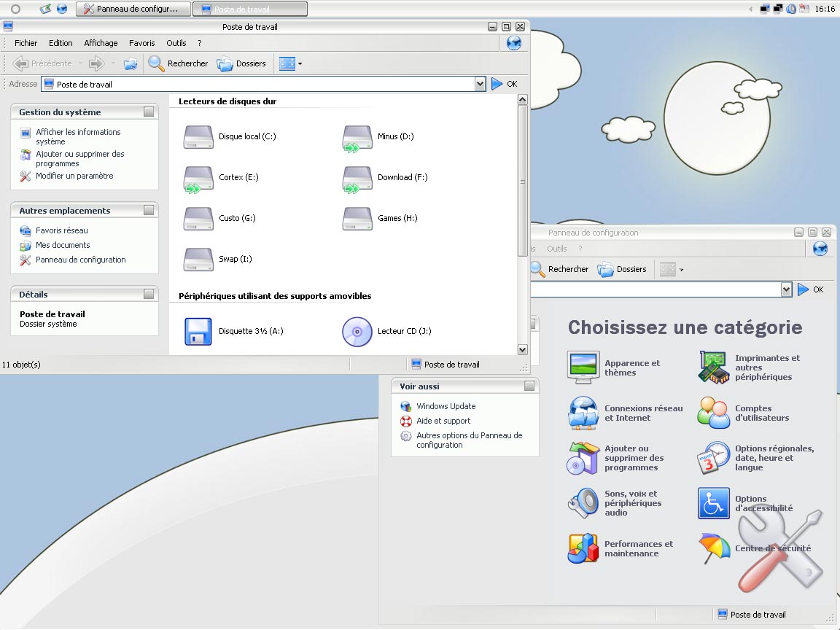The image size is (840, 630).
Task: Click Rechercher in Panneau de configuration toolbar
Action: [x=560, y=269]
